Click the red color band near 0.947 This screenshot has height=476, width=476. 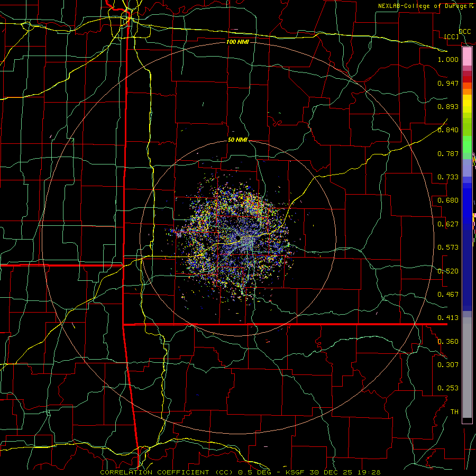[467, 79]
